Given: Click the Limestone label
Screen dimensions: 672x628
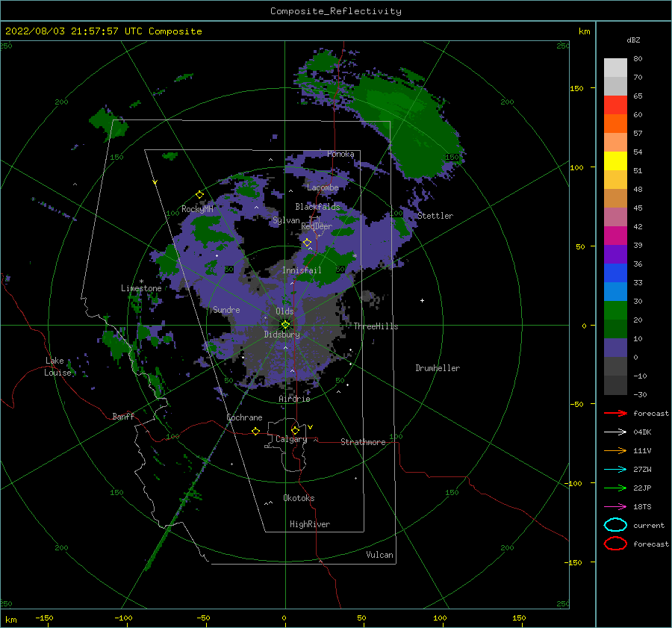Looking at the screenshot, I should click(141, 288).
